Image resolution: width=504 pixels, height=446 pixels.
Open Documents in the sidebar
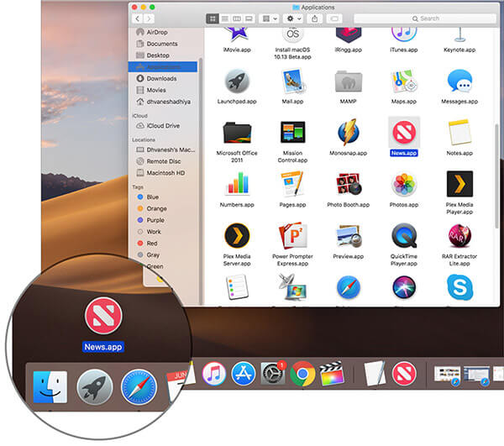pos(163,44)
